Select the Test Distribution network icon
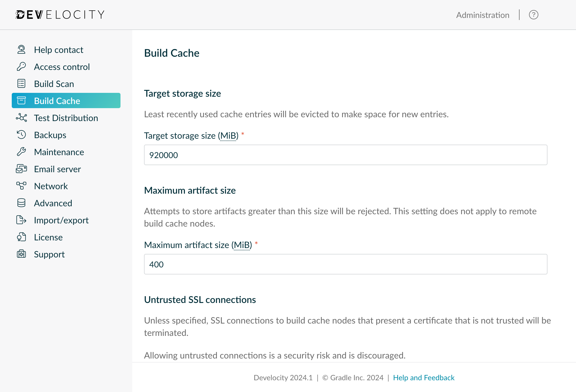 point(21,118)
